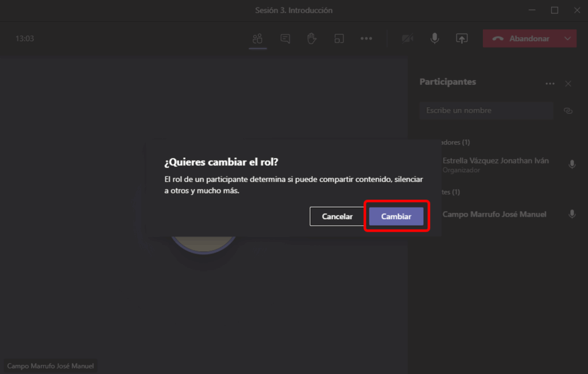Close the Participantes panel

tap(568, 84)
